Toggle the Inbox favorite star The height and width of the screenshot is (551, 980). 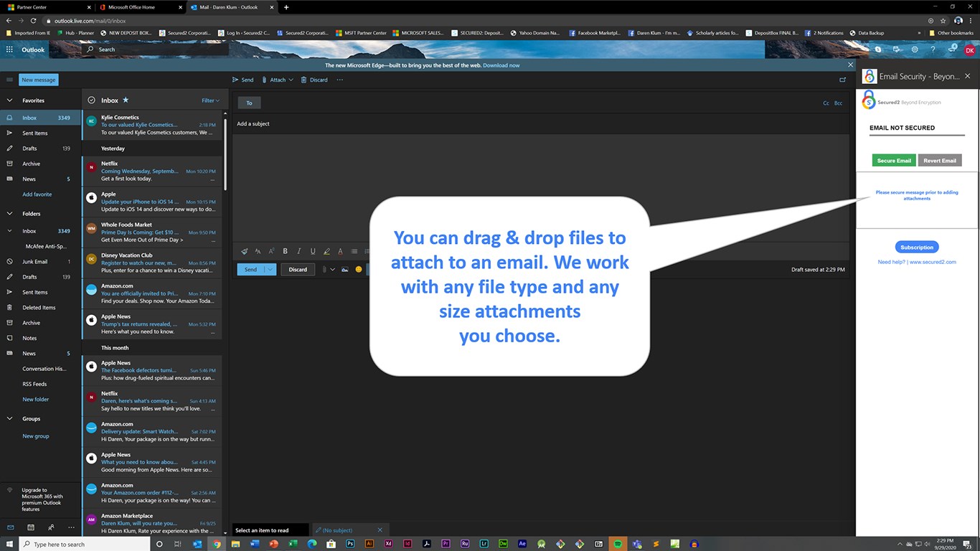126,100
